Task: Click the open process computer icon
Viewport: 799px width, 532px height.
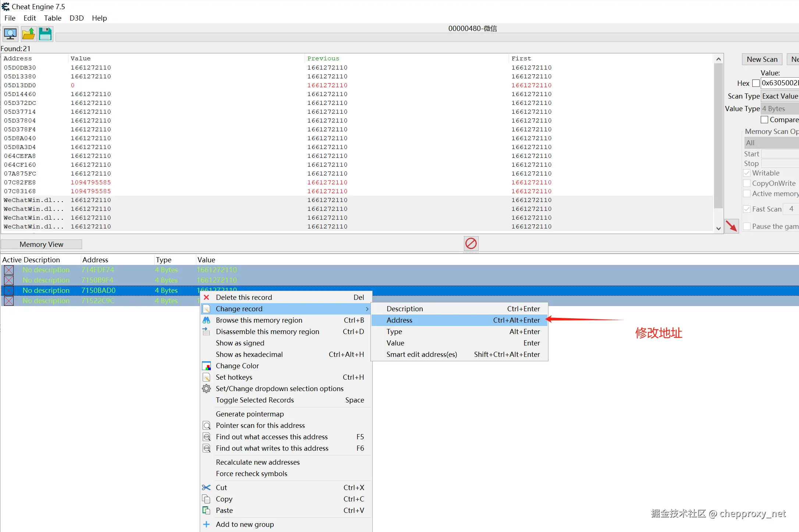Action: coord(10,34)
